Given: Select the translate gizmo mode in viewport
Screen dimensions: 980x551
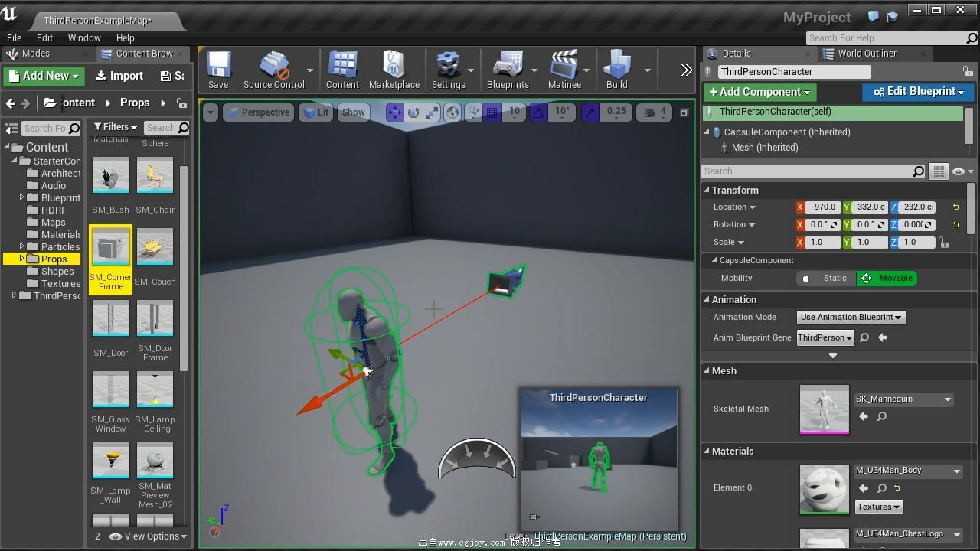Looking at the screenshot, I should tap(395, 112).
